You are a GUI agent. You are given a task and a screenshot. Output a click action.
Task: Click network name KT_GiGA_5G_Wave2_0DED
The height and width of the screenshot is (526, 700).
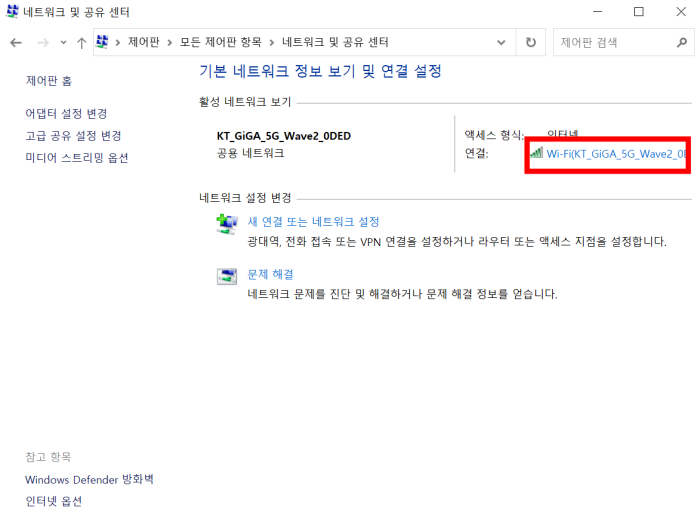[x=284, y=136]
